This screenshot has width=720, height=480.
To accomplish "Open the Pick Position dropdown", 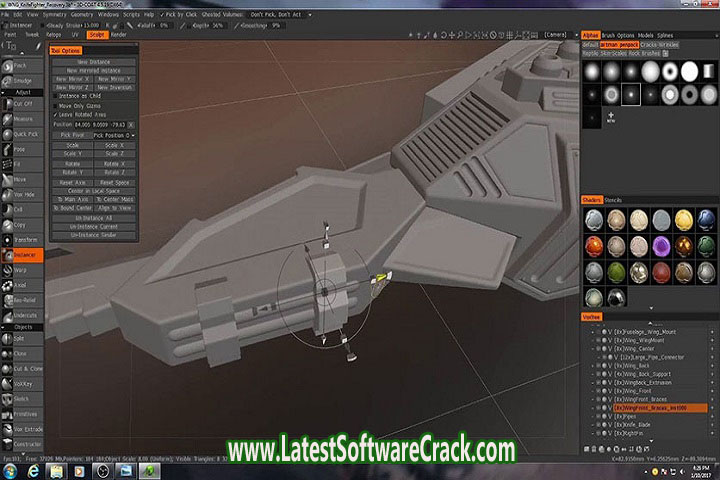I will (x=115, y=134).
